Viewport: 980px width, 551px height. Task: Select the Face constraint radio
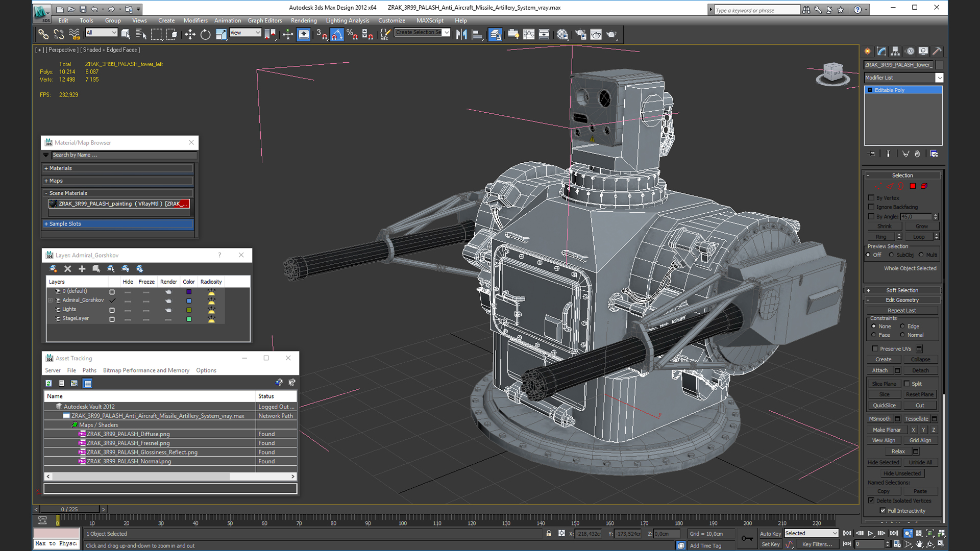click(x=874, y=335)
